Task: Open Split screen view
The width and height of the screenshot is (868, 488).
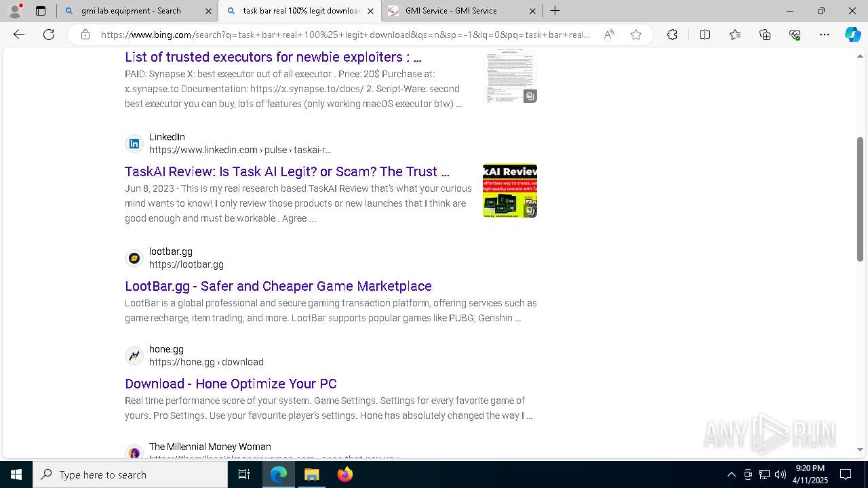Action: click(x=705, y=35)
